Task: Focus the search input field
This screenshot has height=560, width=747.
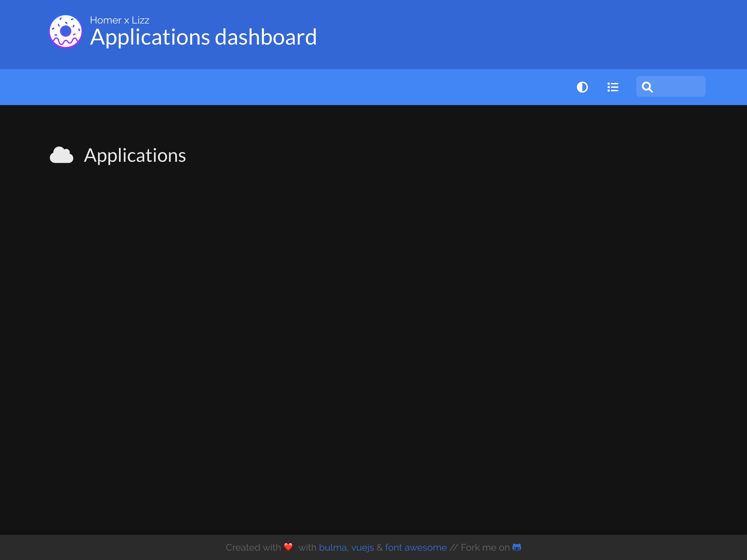Action: (680, 86)
